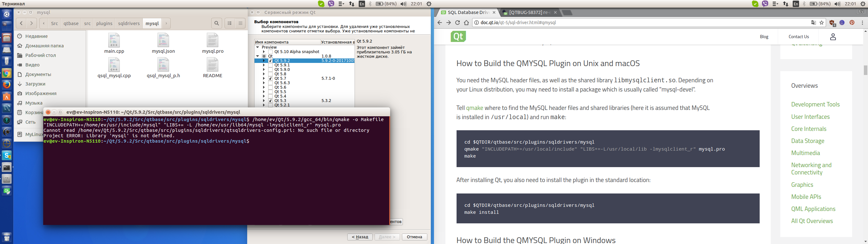Check the Qt 5.9.1 component

pos(270,65)
